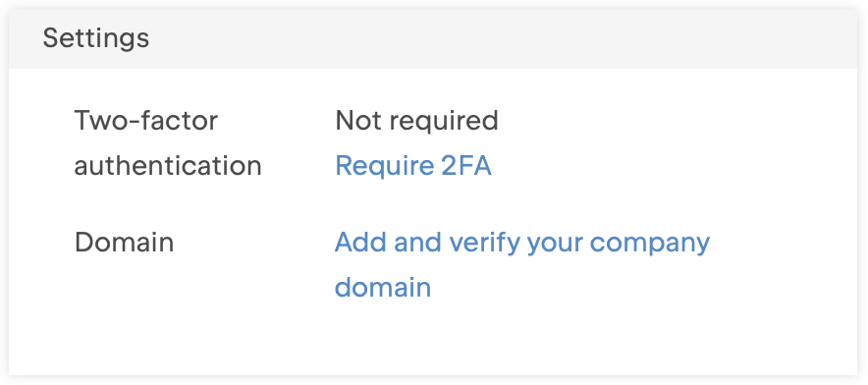Start company domain verification link
The height and width of the screenshot is (385, 868).
point(522,265)
